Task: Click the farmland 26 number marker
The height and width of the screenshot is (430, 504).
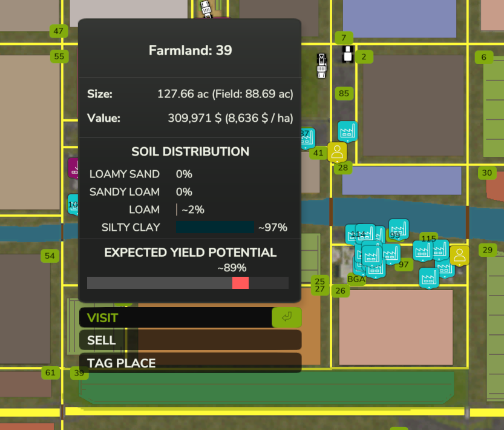Action: [341, 291]
